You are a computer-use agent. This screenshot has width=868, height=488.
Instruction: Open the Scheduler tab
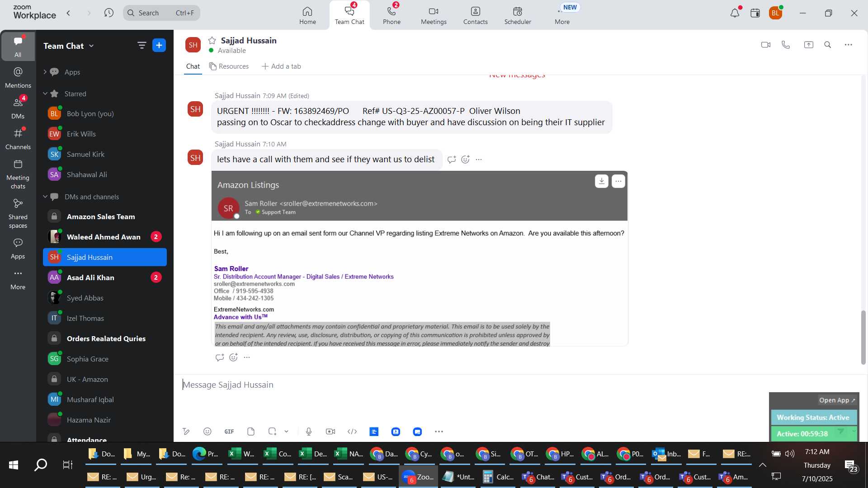518,15
